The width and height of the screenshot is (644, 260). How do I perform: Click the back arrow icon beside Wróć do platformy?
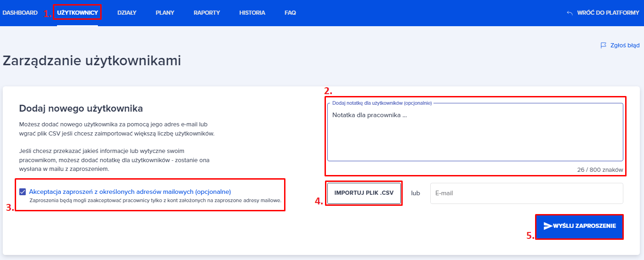click(x=570, y=13)
